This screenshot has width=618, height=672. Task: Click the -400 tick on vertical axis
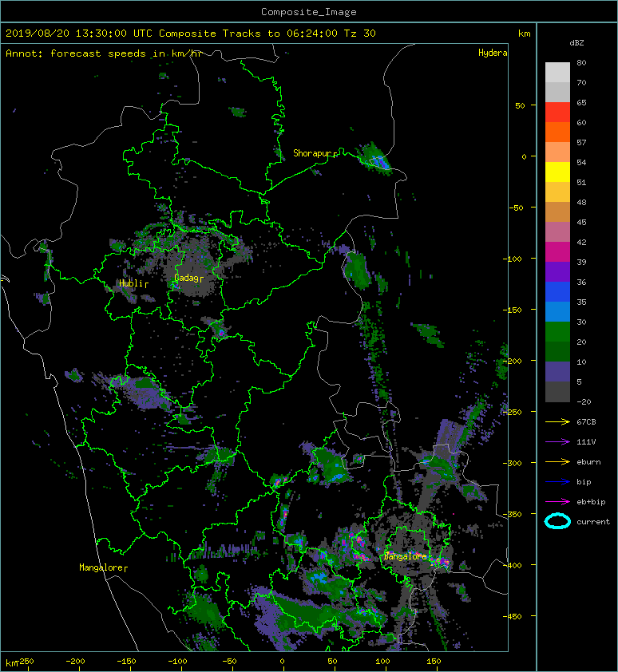click(513, 565)
